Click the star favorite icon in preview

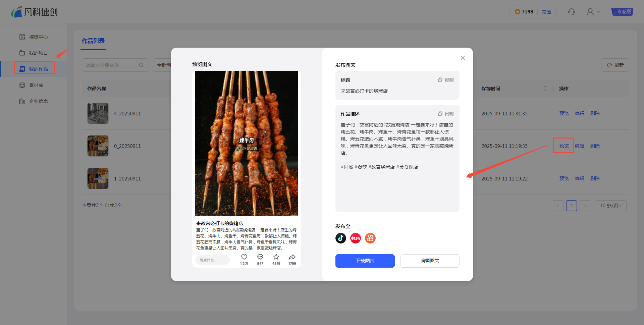coord(276,257)
